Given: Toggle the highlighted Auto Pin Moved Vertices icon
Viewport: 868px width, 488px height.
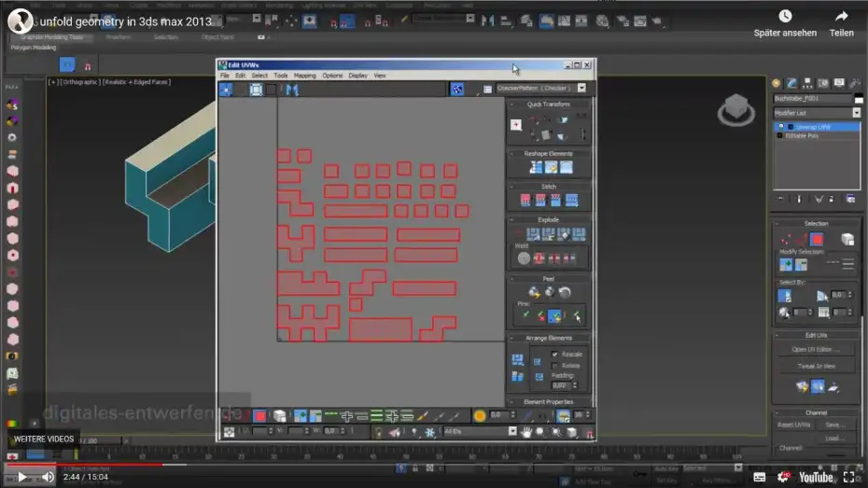Looking at the screenshot, I should tap(554, 316).
